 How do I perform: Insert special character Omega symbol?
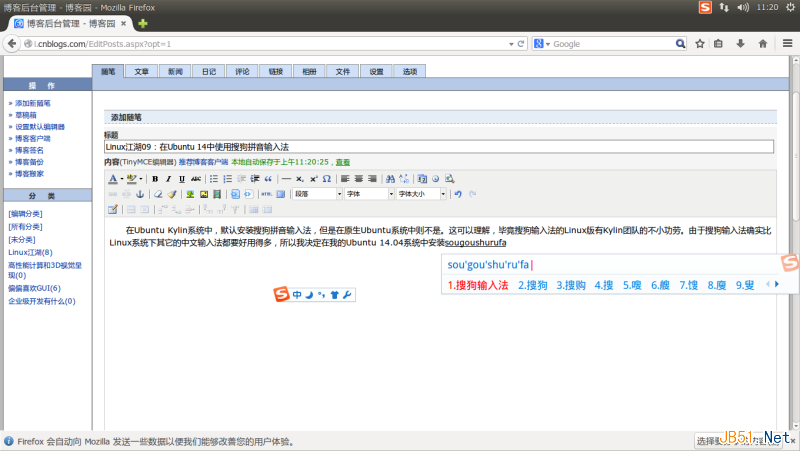click(327, 179)
